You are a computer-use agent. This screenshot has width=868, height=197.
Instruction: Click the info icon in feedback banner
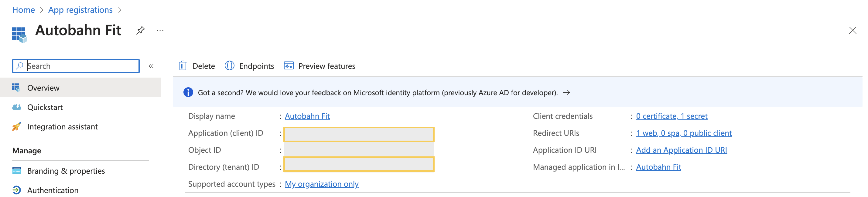click(188, 92)
